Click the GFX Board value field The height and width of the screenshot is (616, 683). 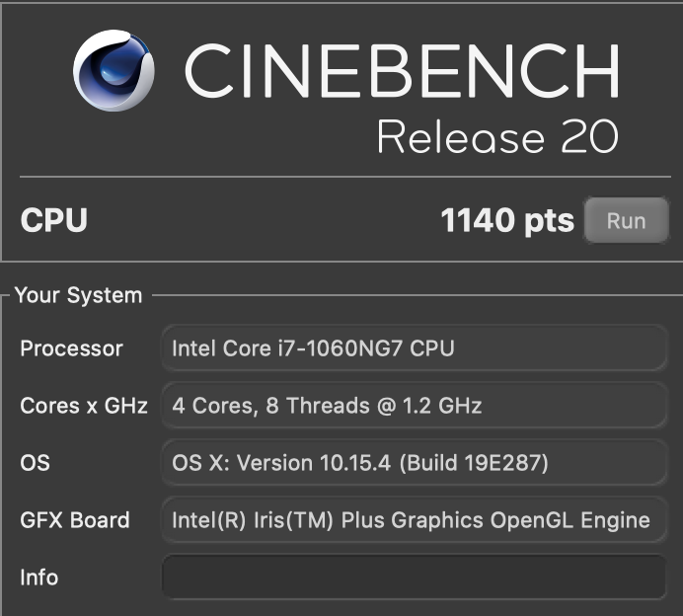414,520
